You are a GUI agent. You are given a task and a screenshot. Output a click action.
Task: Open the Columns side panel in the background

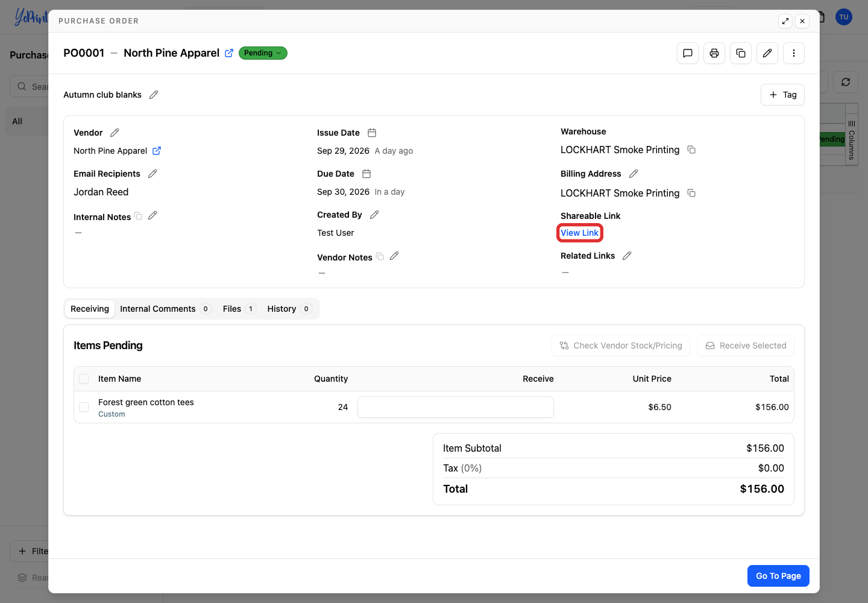click(851, 140)
